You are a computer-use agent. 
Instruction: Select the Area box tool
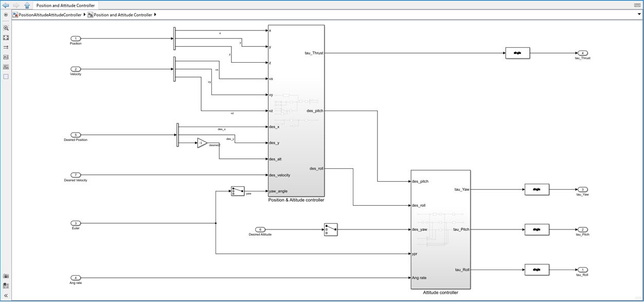[6, 77]
